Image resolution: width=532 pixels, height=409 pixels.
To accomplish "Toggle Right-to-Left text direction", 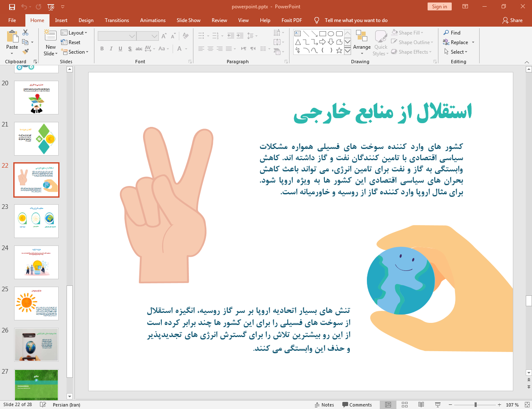I will click(x=253, y=49).
